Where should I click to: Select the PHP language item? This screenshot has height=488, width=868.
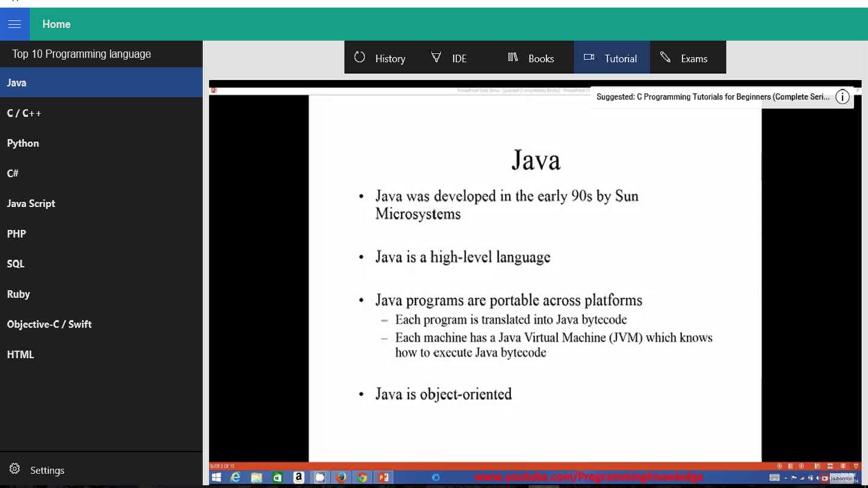[x=101, y=233]
